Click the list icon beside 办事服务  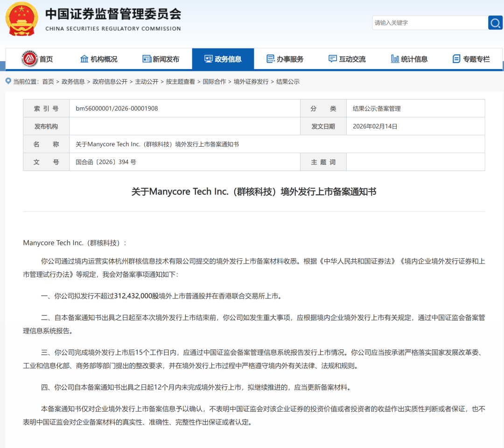[x=270, y=58]
